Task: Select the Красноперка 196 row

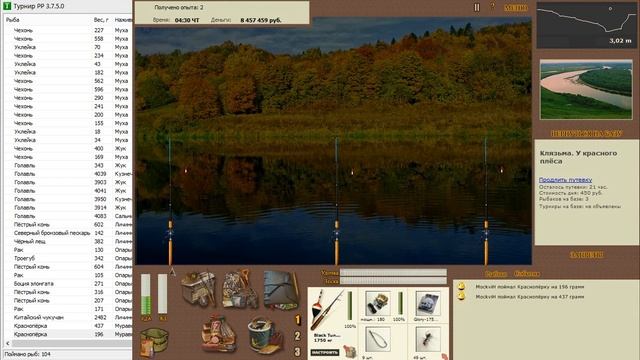Action: coord(67,334)
